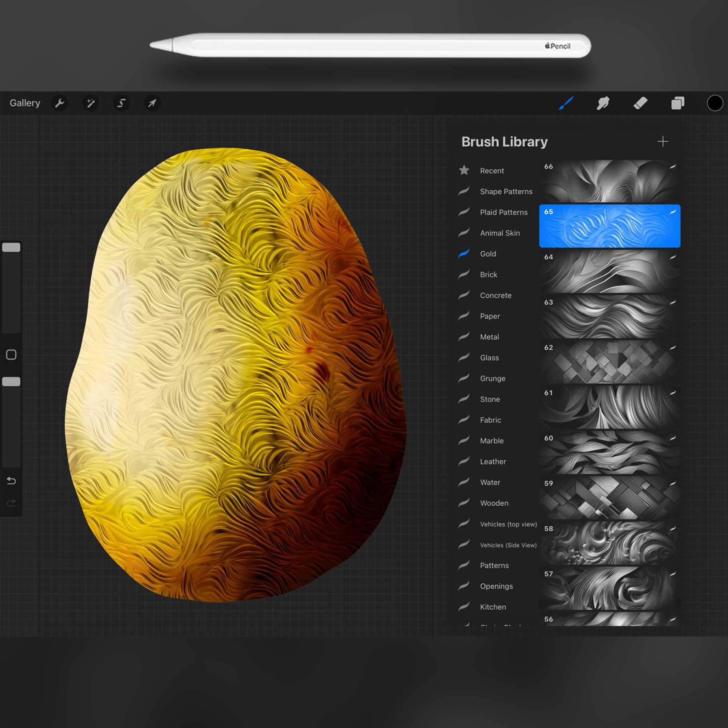Click the Undo arrow in the sidebar

click(x=11, y=481)
